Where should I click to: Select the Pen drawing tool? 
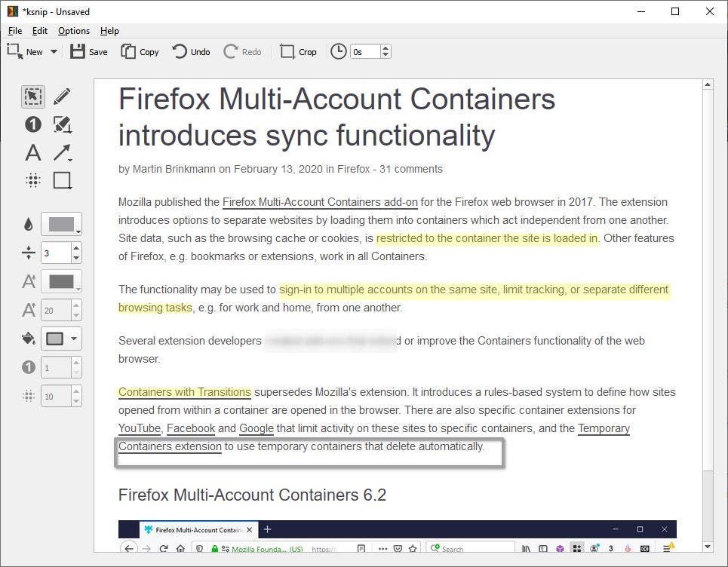point(62,97)
